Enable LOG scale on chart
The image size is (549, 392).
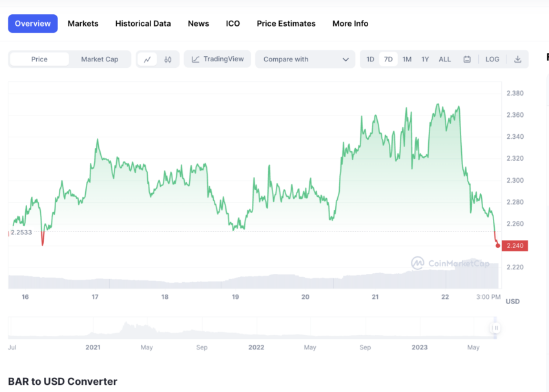[492, 59]
